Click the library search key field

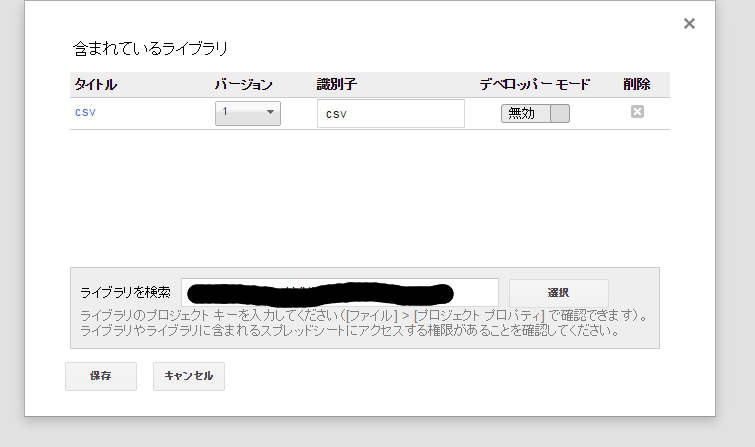(x=339, y=292)
